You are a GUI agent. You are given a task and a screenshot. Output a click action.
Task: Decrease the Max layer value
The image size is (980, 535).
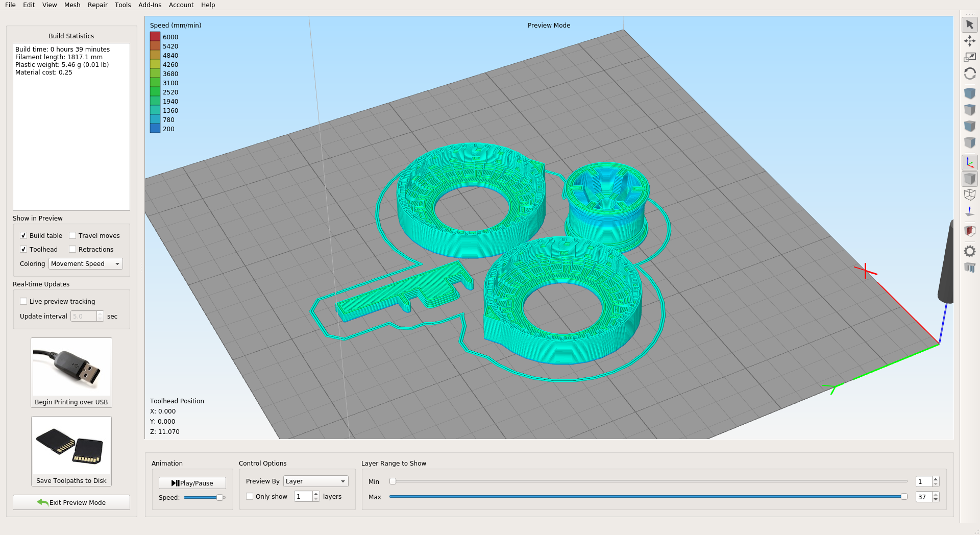click(936, 499)
